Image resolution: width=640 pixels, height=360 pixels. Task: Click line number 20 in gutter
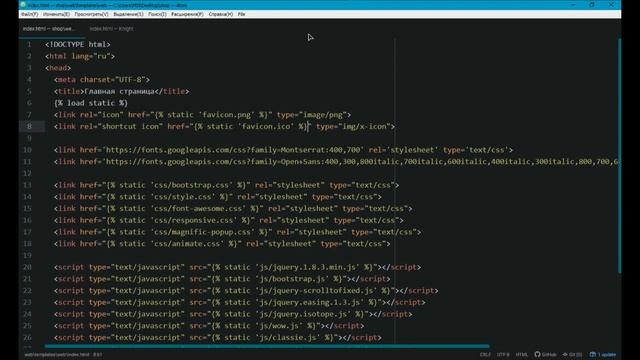coord(27,267)
